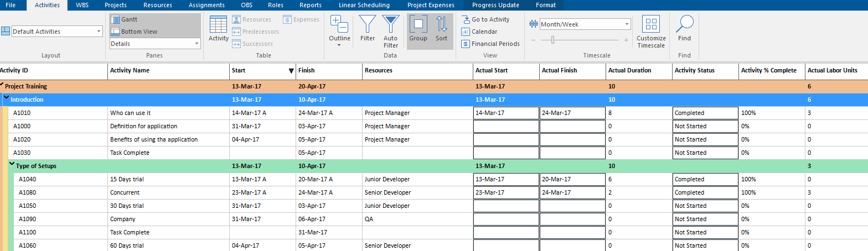Click the timescale zoom in plus
868x251 pixels.
tap(626, 40)
